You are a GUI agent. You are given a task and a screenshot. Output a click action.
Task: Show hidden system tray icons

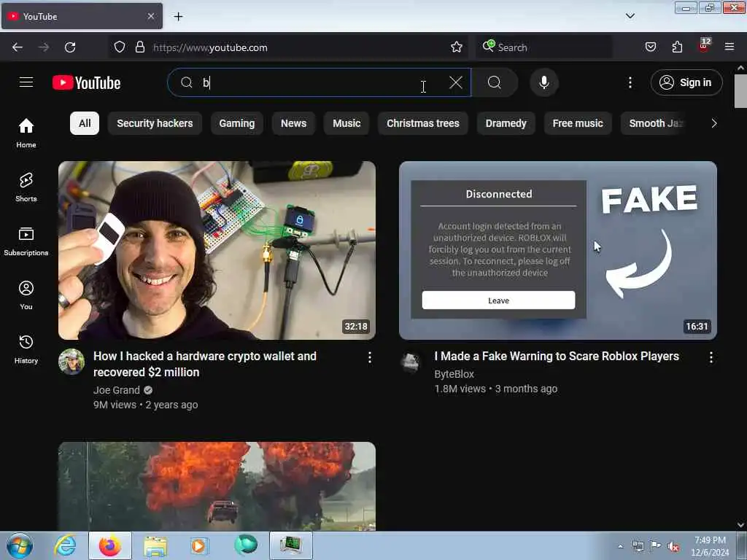[x=620, y=547]
